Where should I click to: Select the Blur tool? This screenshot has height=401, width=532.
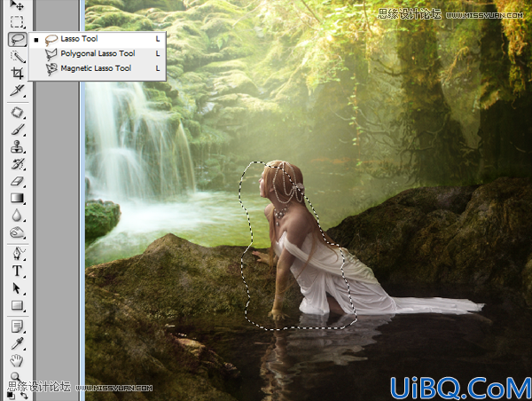[17, 216]
